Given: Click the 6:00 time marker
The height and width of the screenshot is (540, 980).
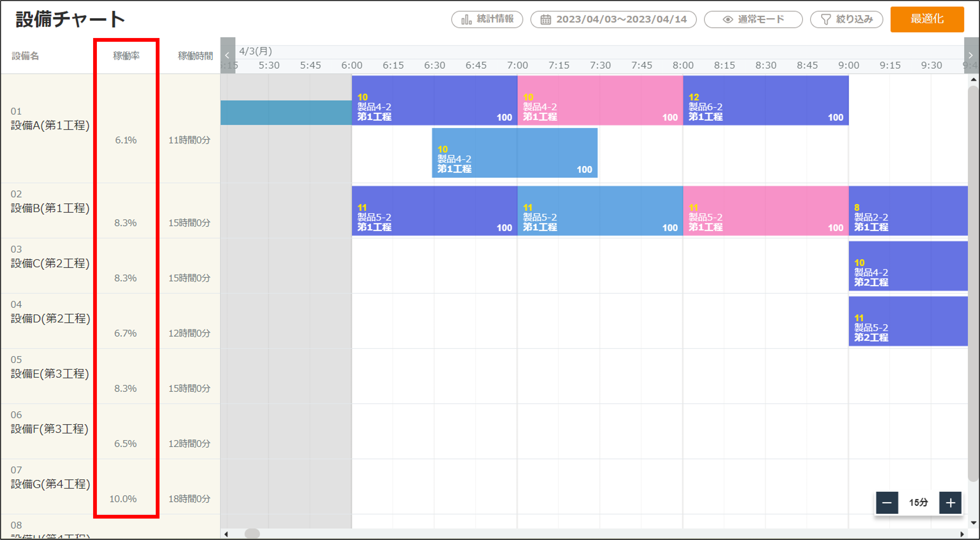Looking at the screenshot, I should [x=352, y=65].
